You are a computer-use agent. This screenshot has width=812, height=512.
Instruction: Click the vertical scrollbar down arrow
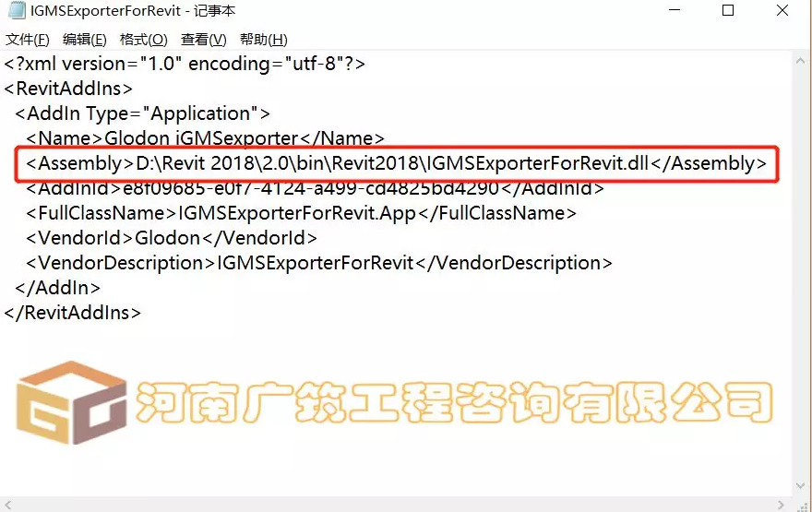(x=801, y=486)
